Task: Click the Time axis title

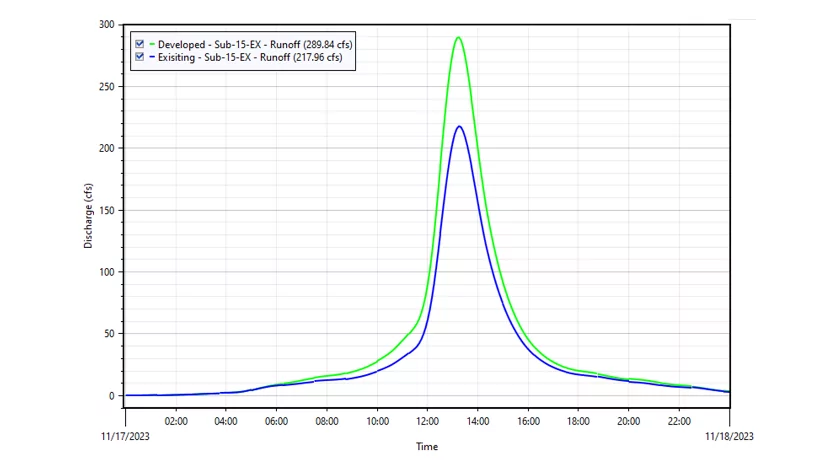Action: [x=427, y=446]
